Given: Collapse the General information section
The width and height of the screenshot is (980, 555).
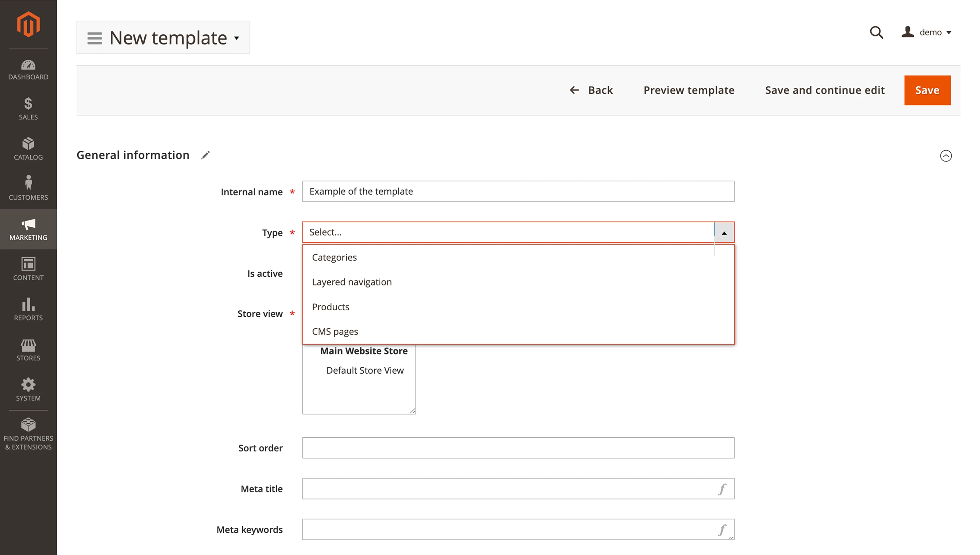Looking at the screenshot, I should [x=946, y=156].
